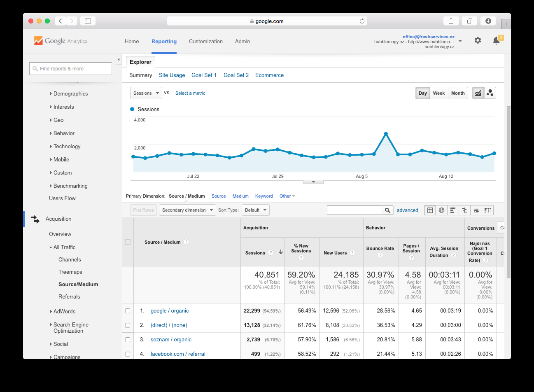Switch to motion chart view
Viewport: 534px width, 392px height.
(x=490, y=93)
